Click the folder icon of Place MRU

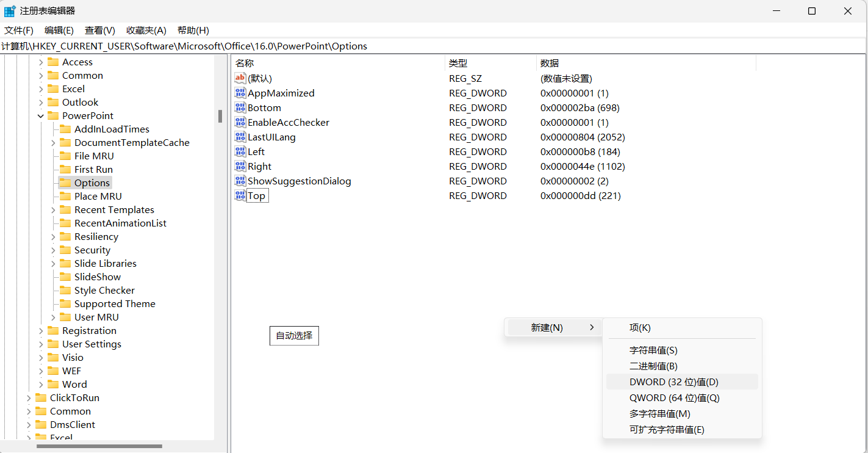(x=65, y=196)
